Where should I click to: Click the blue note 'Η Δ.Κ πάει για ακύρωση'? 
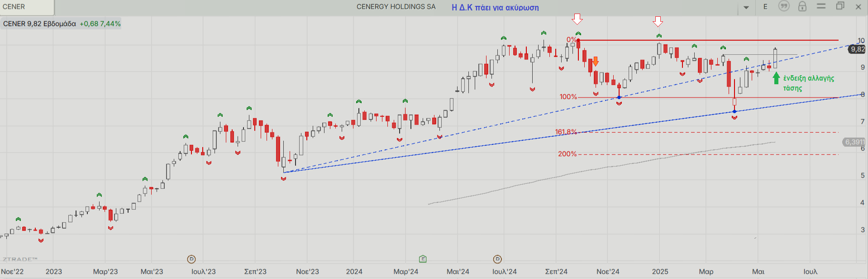[x=495, y=8]
